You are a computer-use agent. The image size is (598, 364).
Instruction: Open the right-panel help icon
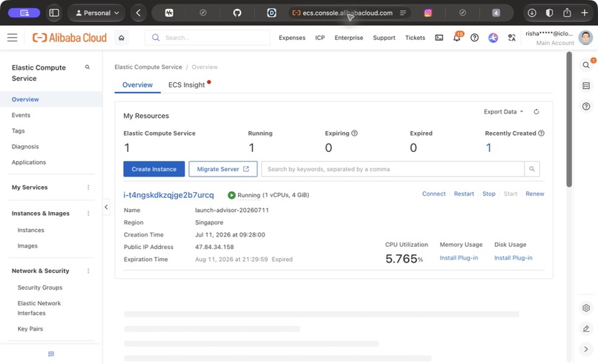pyautogui.click(x=586, y=106)
